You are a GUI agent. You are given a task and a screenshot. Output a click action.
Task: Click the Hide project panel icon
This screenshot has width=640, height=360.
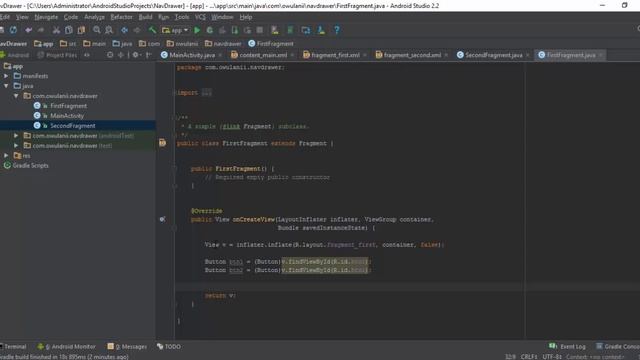click(149, 55)
